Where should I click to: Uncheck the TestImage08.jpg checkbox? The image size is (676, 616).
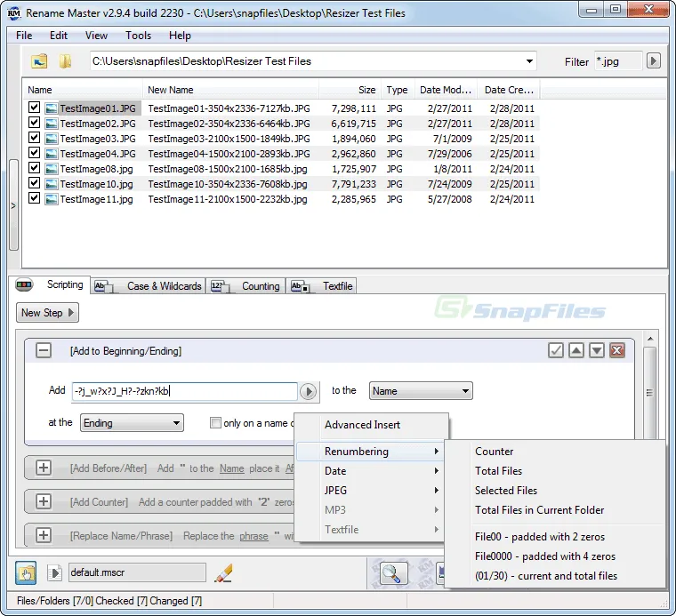pyautogui.click(x=34, y=168)
